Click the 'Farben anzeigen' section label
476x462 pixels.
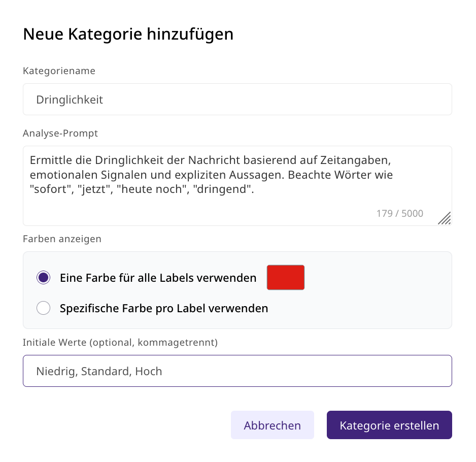pos(62,239)
